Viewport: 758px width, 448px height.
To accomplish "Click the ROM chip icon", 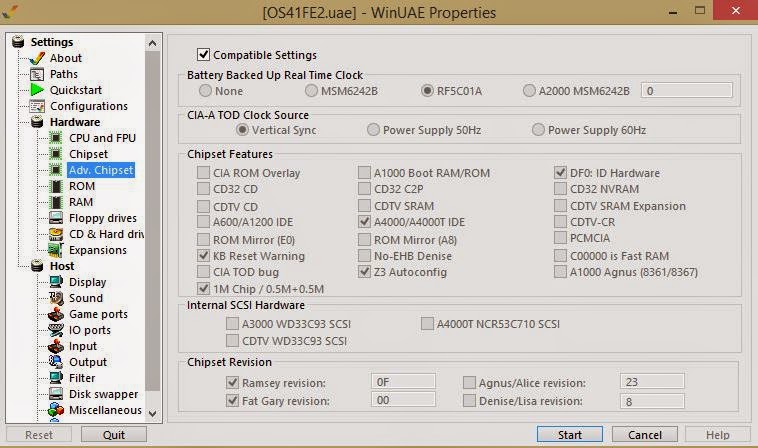I will pyautogui.click(x=56, y=186).
